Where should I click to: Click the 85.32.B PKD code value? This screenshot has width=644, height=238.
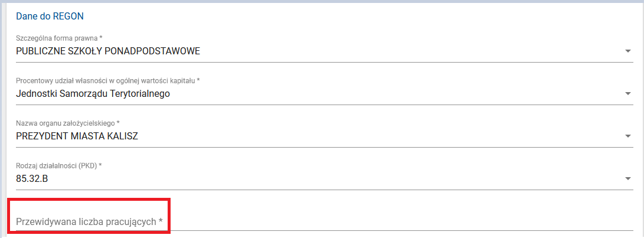32,178
